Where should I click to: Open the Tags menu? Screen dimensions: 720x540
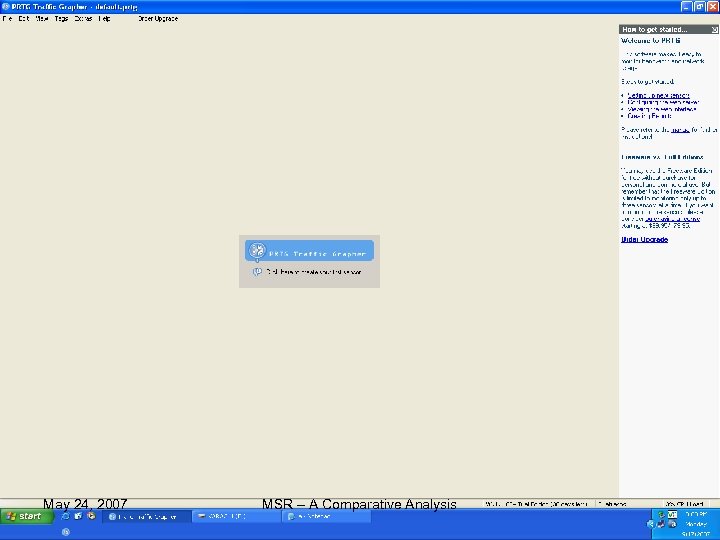tap(61, 19)
